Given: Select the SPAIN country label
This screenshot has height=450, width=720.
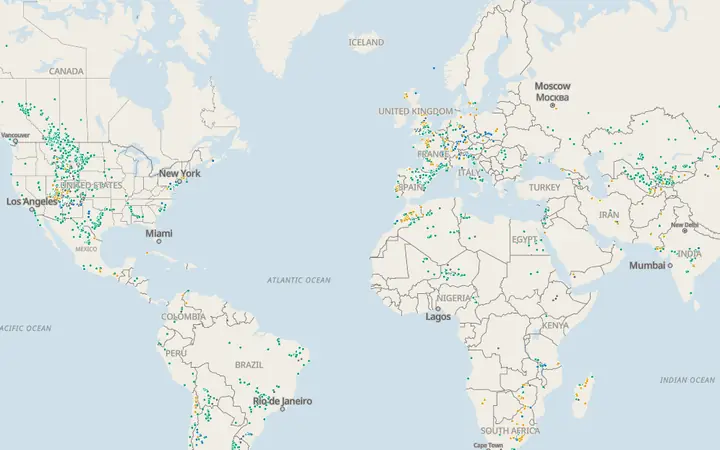Looking at the screenshot, I should point(410,187).
